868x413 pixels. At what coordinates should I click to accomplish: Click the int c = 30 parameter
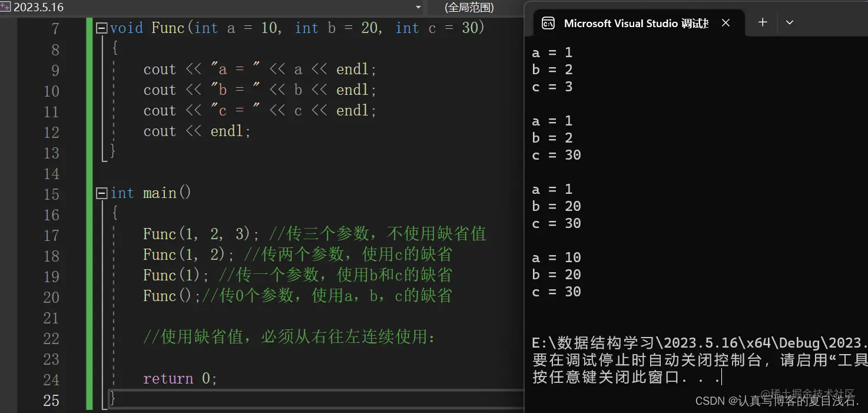click(436, 28)
